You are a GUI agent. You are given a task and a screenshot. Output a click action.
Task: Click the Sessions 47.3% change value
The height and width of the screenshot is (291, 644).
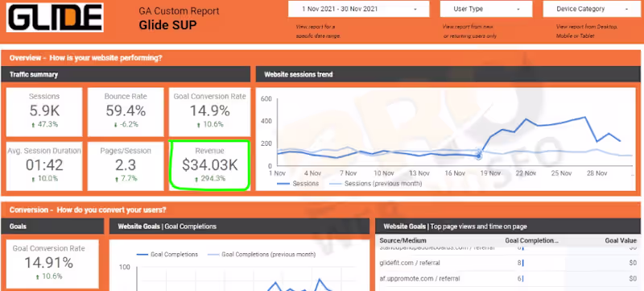coord(45,124)
